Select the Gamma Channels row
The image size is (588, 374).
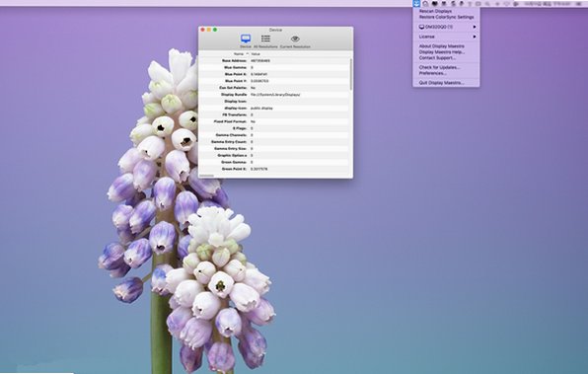(274, 135)
